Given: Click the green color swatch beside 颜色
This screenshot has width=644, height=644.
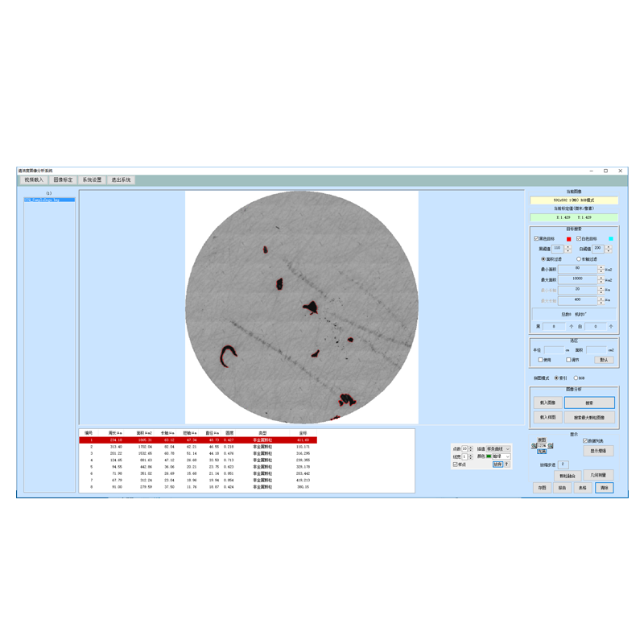Looking at the screenshot, I should [489, 456].
